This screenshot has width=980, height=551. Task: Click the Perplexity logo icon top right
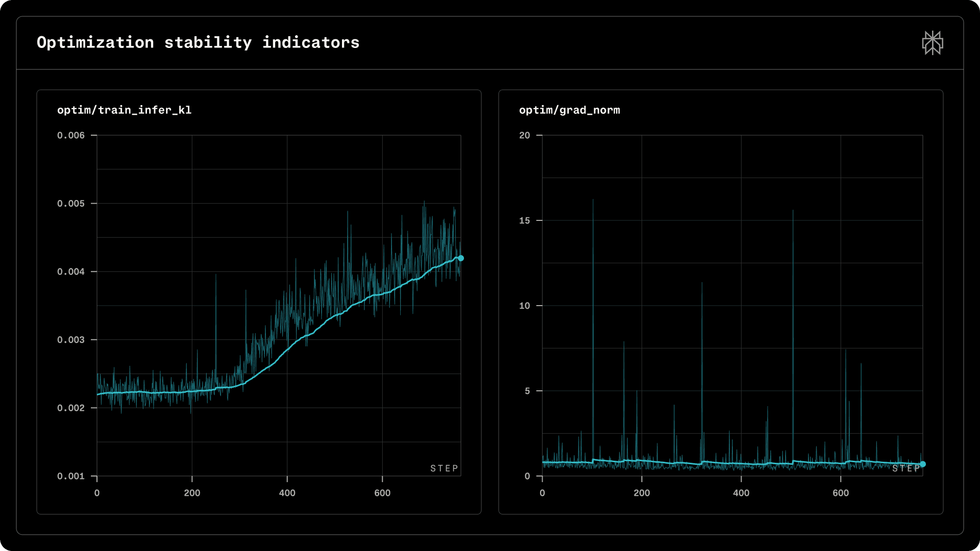pos(932,43)
